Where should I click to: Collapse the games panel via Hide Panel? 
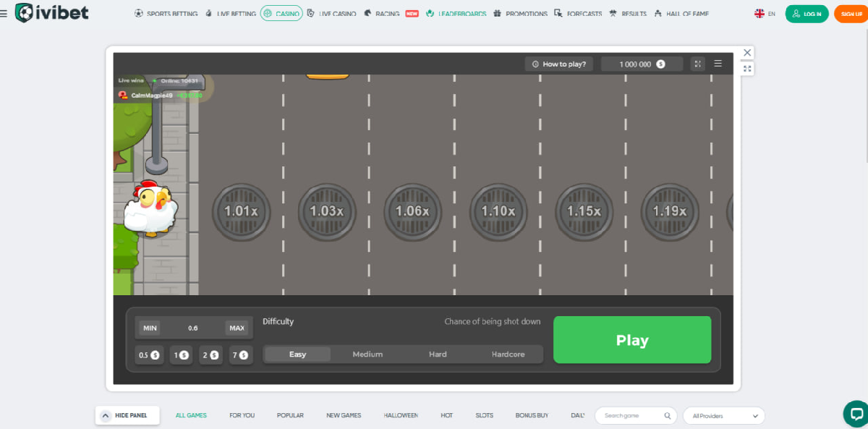(127, 415)
